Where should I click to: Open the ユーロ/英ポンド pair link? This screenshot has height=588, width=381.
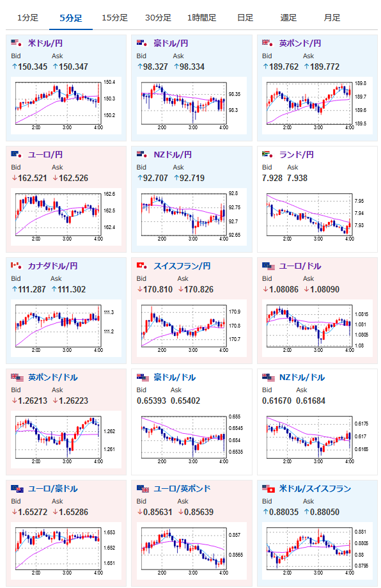click(x=182, y=489)
